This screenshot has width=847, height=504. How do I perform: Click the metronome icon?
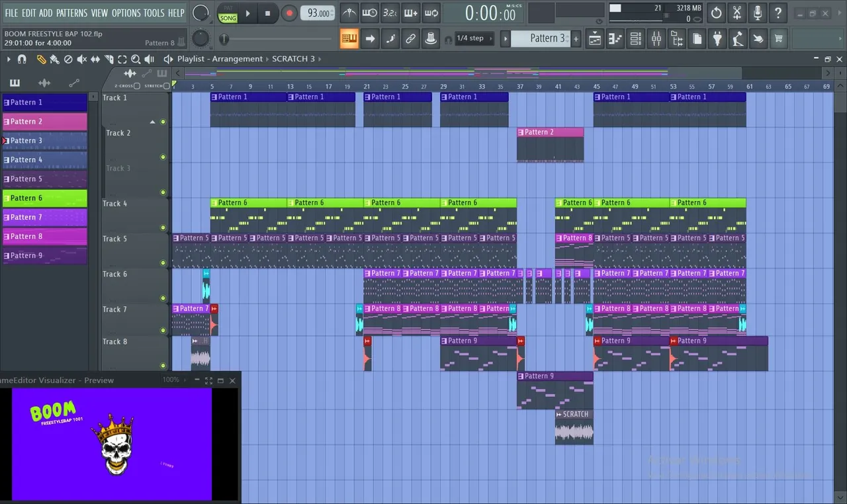[349, 13]
